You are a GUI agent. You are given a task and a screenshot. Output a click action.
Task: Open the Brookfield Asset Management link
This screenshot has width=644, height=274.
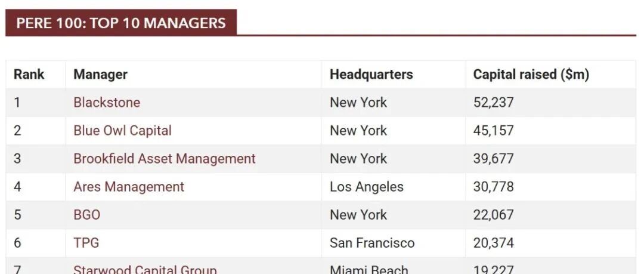click(x=165, y=158)
